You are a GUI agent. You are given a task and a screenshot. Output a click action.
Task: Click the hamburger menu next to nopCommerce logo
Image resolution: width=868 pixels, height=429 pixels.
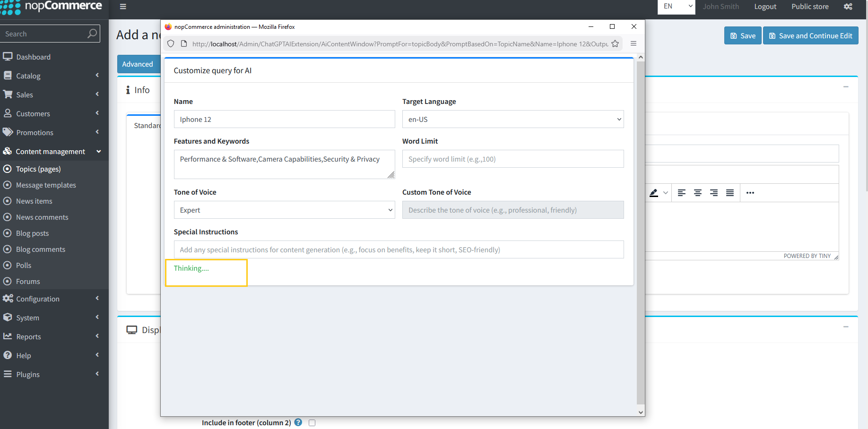[123, 7]
